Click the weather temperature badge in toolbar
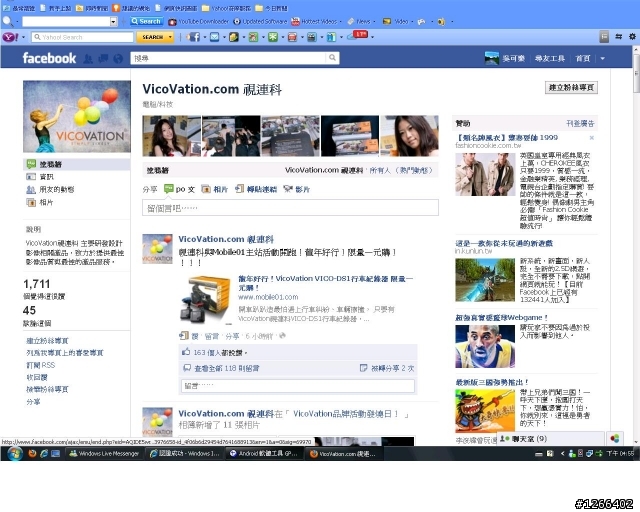The height and width of the screenshot is (512, 640). point(358,35)
